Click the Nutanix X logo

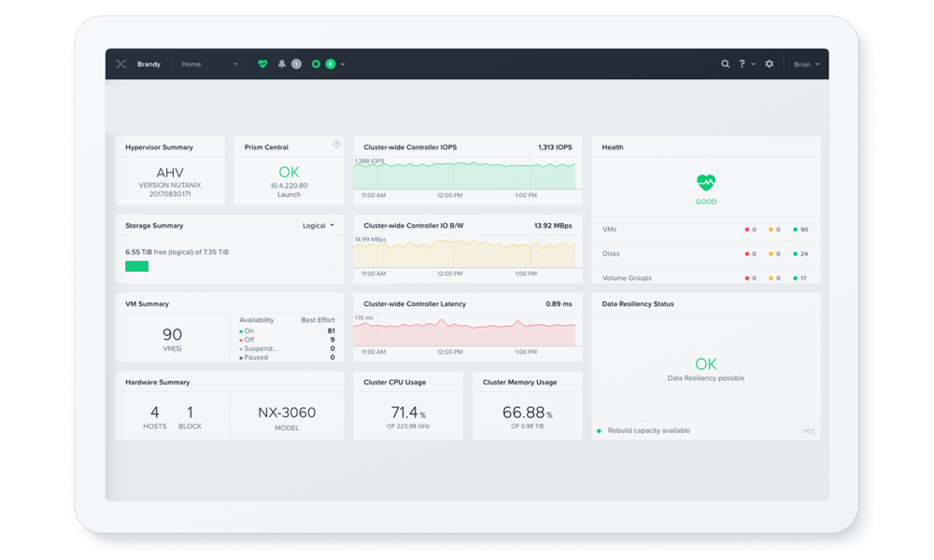[x=120, y=63]
